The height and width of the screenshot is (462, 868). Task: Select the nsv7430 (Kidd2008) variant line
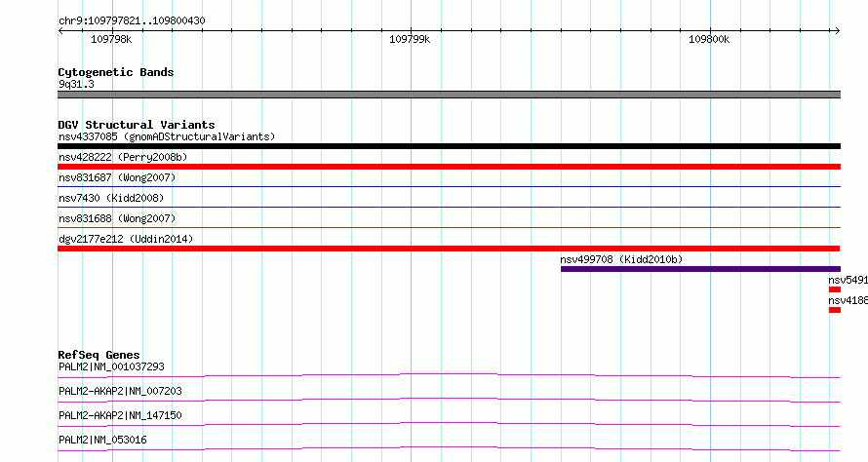449,208
